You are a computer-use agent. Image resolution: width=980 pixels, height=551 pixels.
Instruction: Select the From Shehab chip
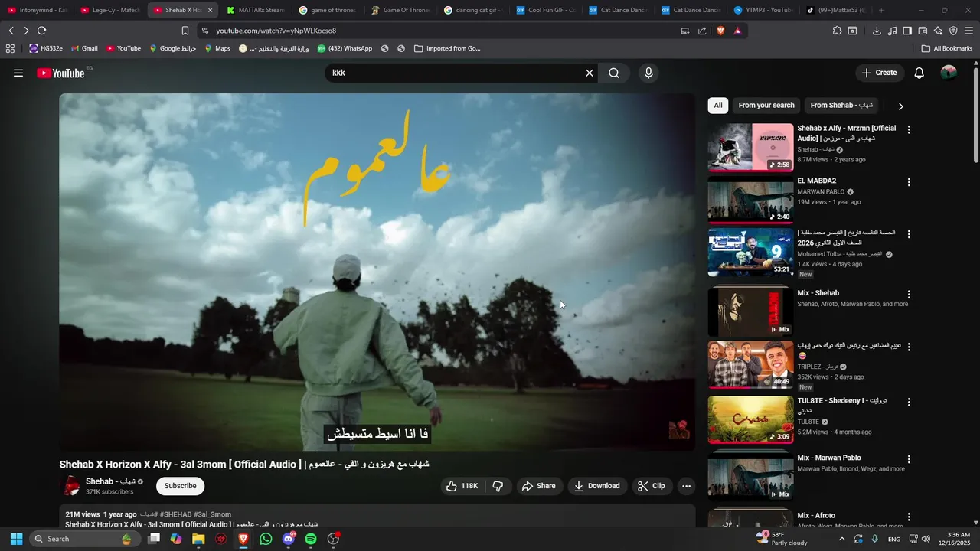(841, 106)
